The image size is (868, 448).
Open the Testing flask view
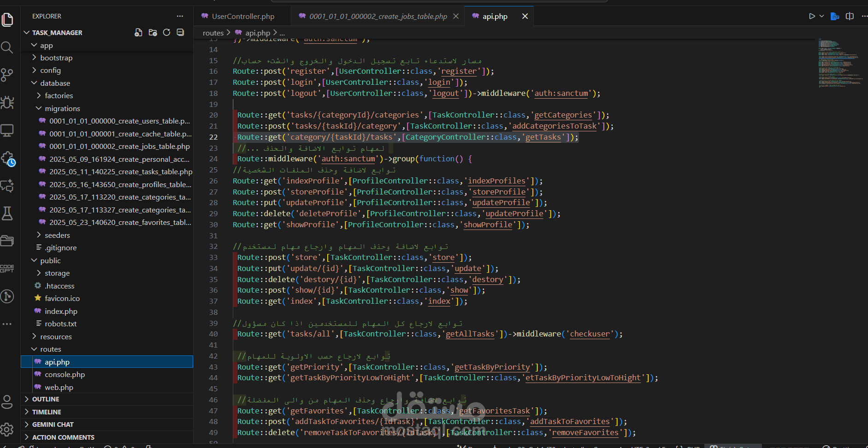point(7,213)
